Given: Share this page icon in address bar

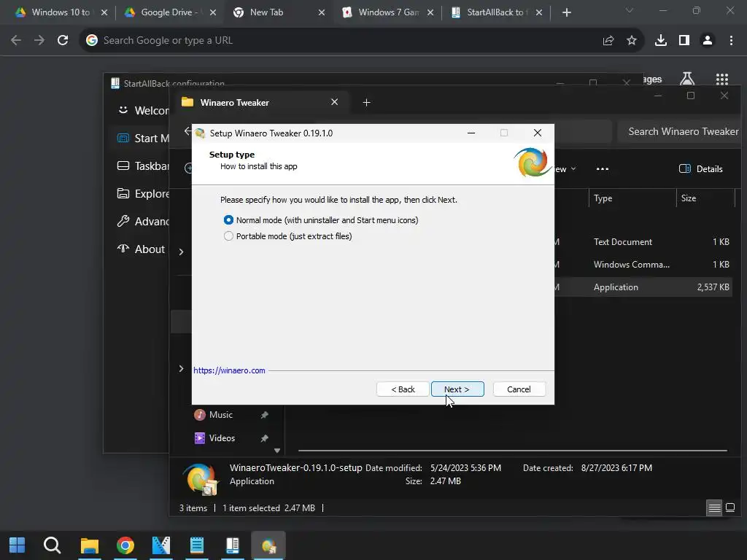Looking at the screenshot, I should tap(608, 41).
